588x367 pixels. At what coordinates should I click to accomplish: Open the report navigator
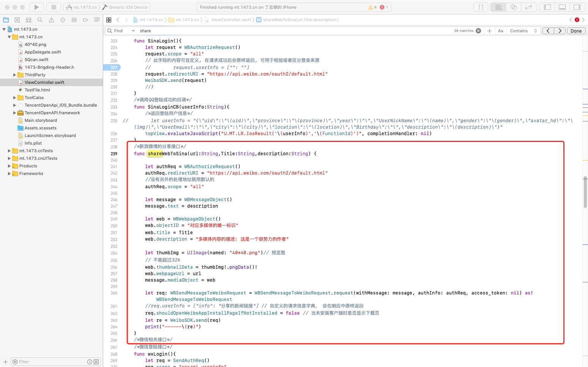pyautogui.click(x=97, y=20)
